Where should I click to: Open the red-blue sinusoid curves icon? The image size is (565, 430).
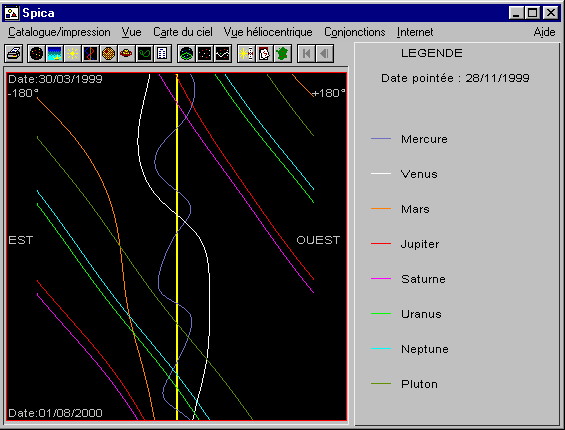[90, 54]
